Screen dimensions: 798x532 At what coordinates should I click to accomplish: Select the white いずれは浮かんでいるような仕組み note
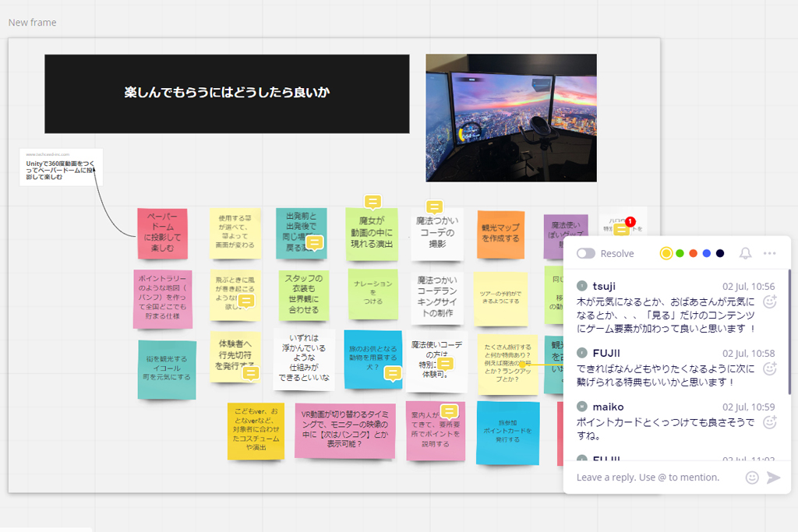(x=304, y=359)
